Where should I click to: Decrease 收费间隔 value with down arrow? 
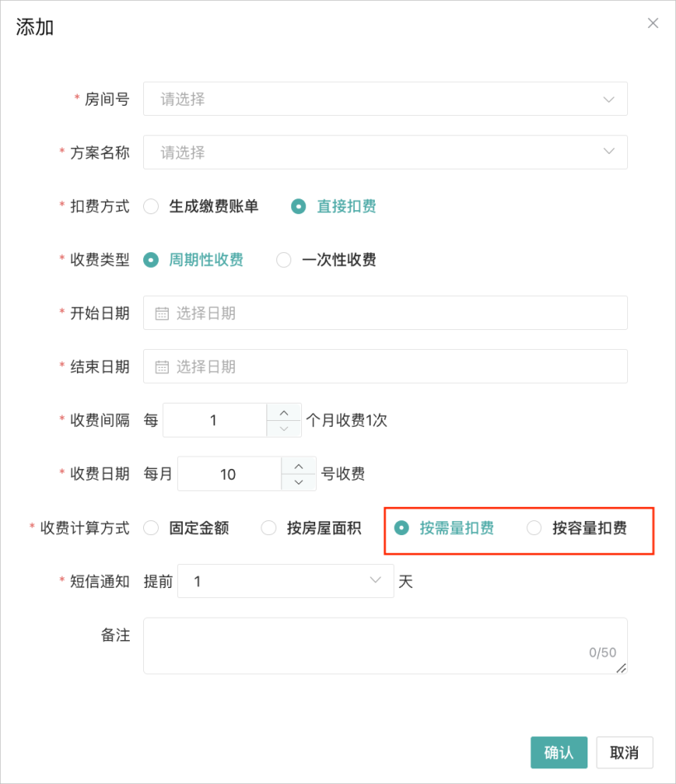pos(284,428)
